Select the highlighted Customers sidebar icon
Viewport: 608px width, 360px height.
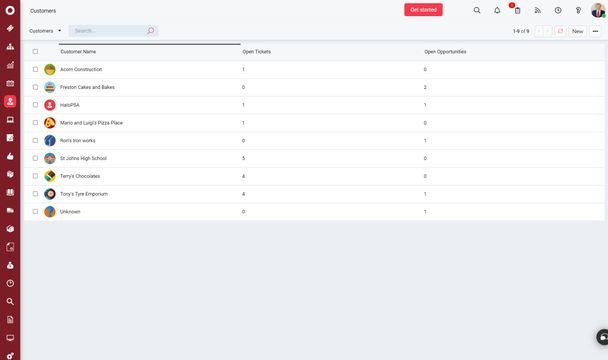pos(10,101)
